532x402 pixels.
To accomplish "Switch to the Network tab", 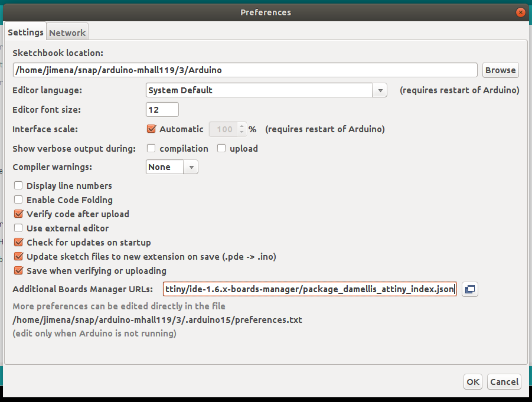I will (67, 33).
